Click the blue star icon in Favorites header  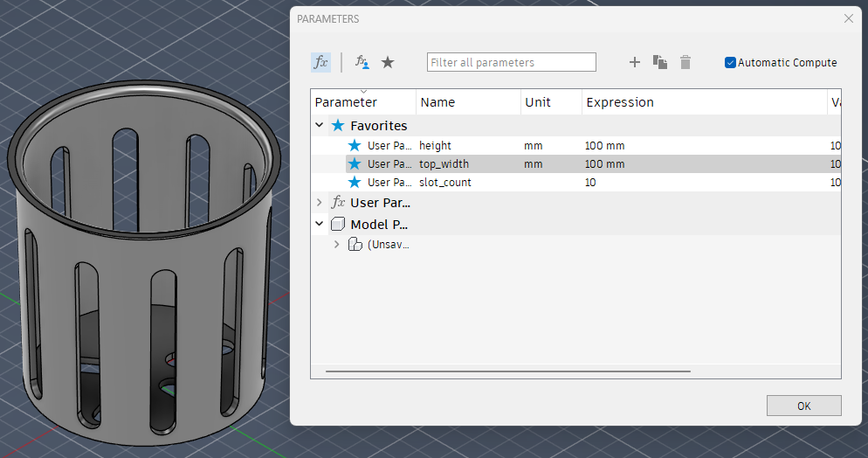(x=338, y=125)
